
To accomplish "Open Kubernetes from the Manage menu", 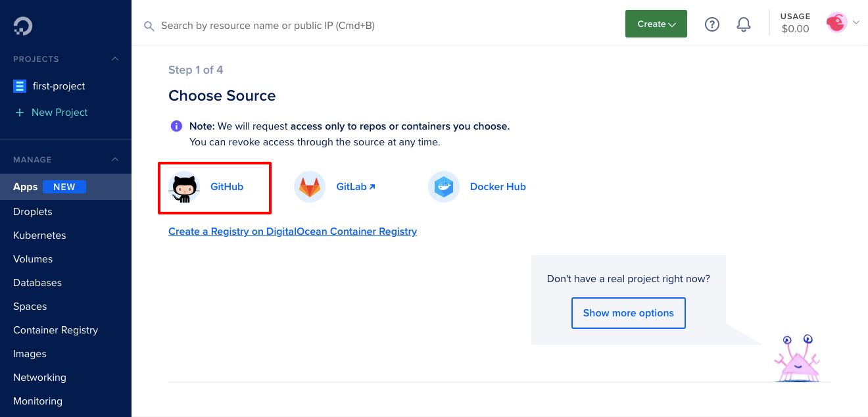I will click(39, 235).
